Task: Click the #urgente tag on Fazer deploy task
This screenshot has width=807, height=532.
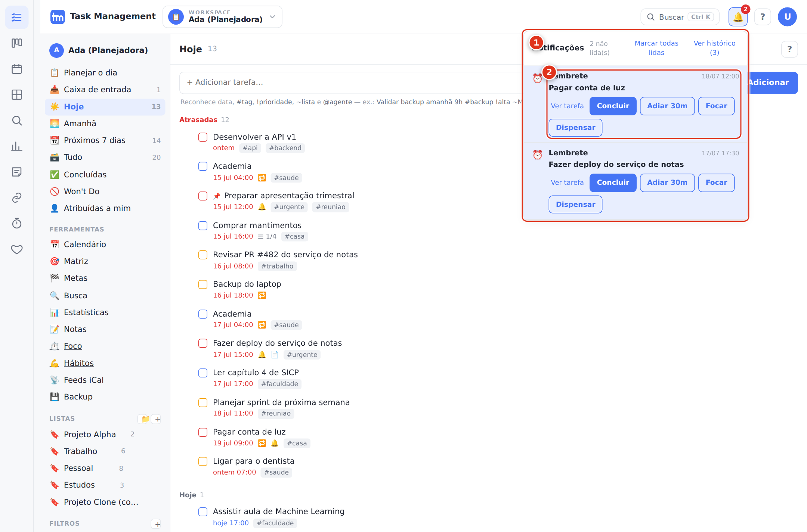Action: [302, 355]
